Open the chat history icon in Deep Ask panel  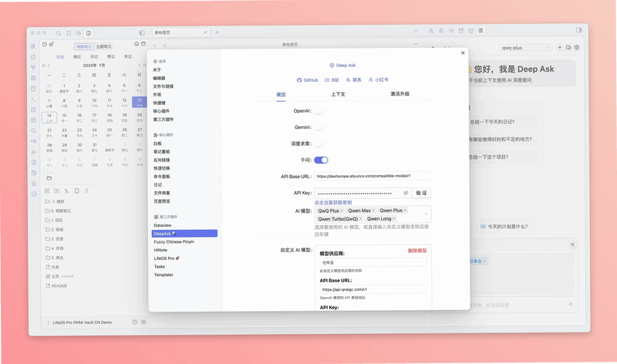click(568, 47)
